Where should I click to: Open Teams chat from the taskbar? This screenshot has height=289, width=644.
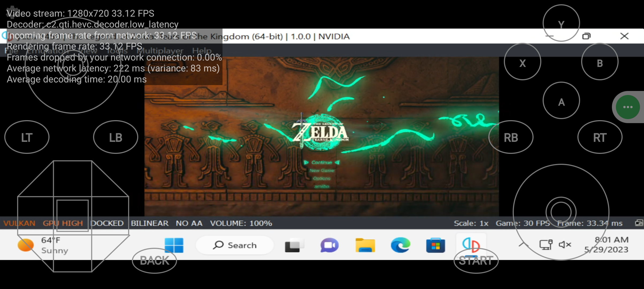329,245
